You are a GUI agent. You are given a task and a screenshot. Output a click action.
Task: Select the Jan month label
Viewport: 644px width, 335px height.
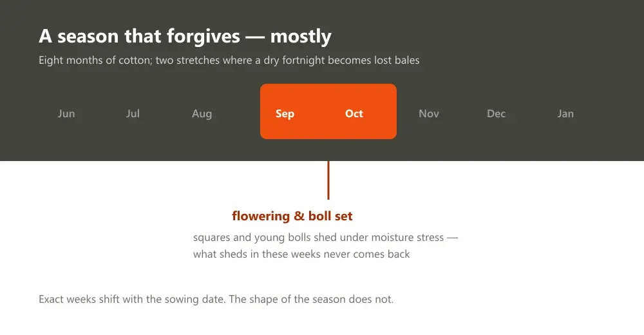(565, 113)
